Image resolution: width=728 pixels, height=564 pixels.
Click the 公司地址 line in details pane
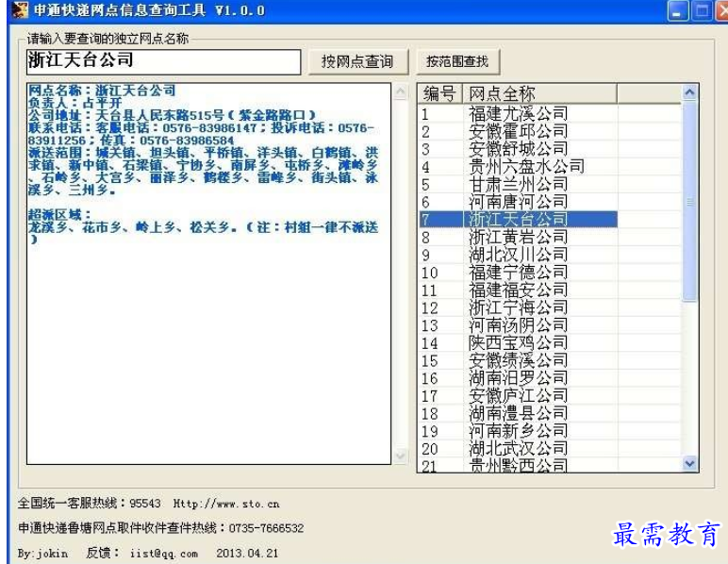(x=172, y=115)
